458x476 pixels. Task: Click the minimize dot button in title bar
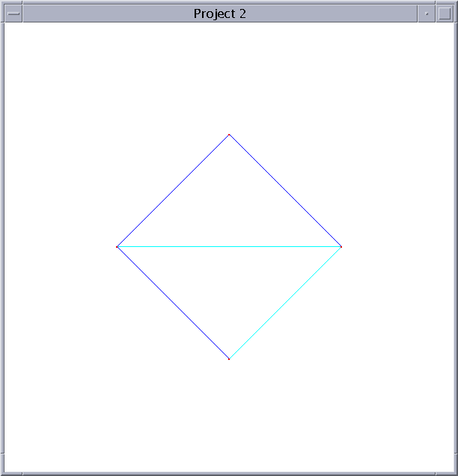click(x=427, y=13)
